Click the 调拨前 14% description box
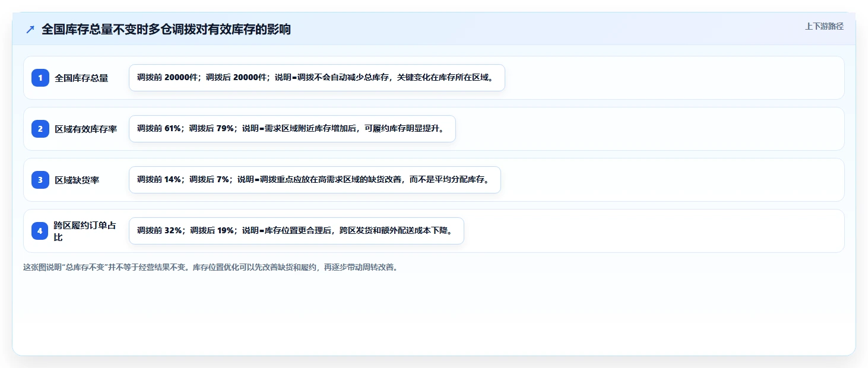 [x=315, y=180]
